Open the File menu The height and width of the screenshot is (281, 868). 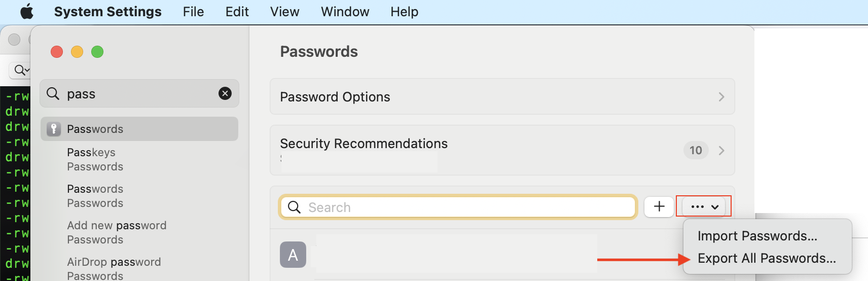coord(193,12)
